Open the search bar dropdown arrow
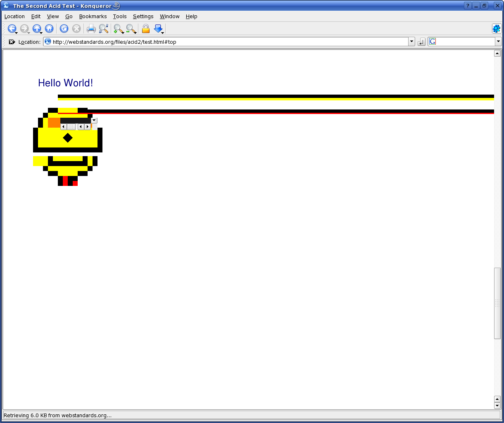This screenshot has height=423, width=504. coord(498,41)
